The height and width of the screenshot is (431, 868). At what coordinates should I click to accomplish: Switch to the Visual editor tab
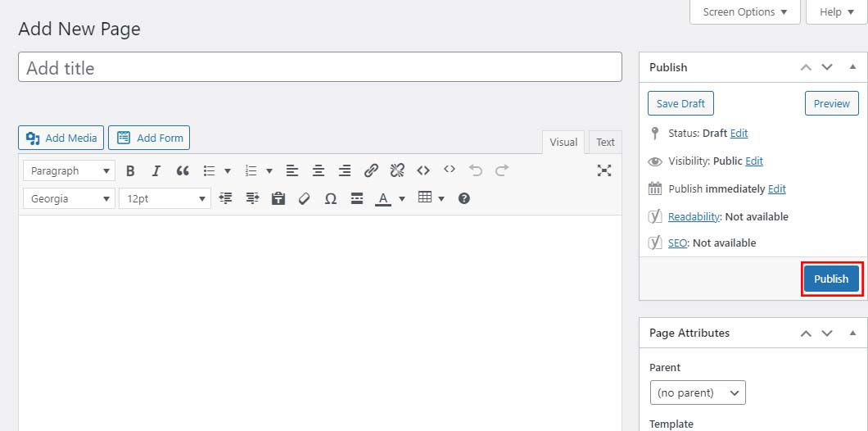coord(563,143)
